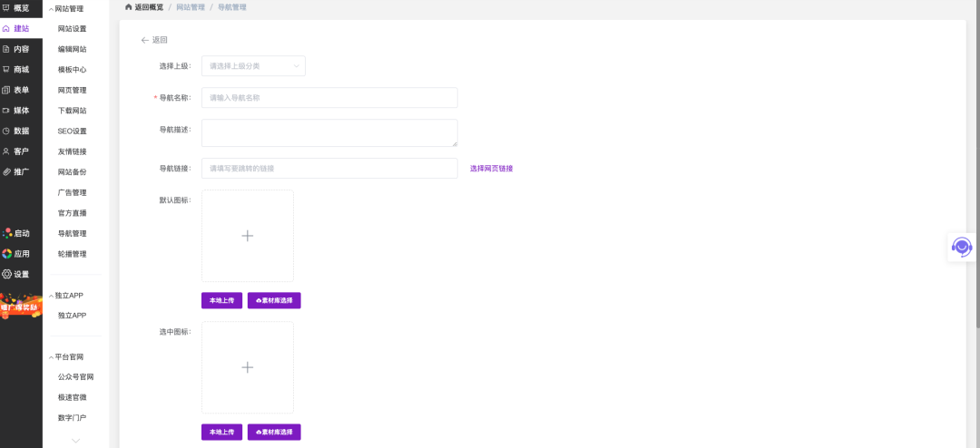Click the page's vertical scrollbar
This screenshot has width=980, height=448.
(x=977, y=162)
